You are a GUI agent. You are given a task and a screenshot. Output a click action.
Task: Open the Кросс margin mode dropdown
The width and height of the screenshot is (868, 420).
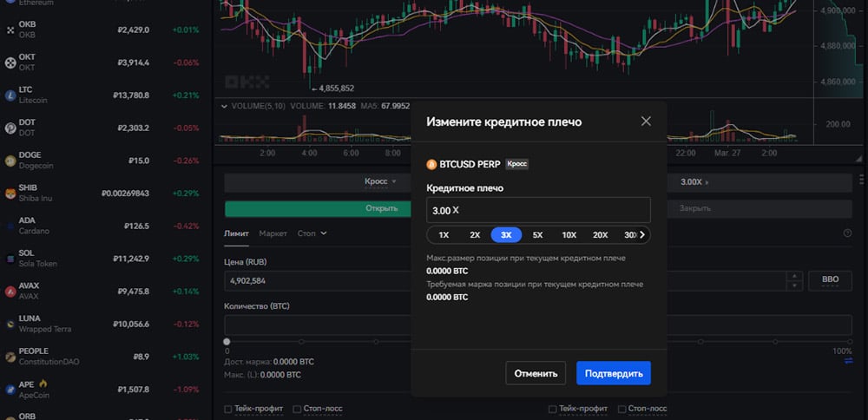tap(380, 181)
